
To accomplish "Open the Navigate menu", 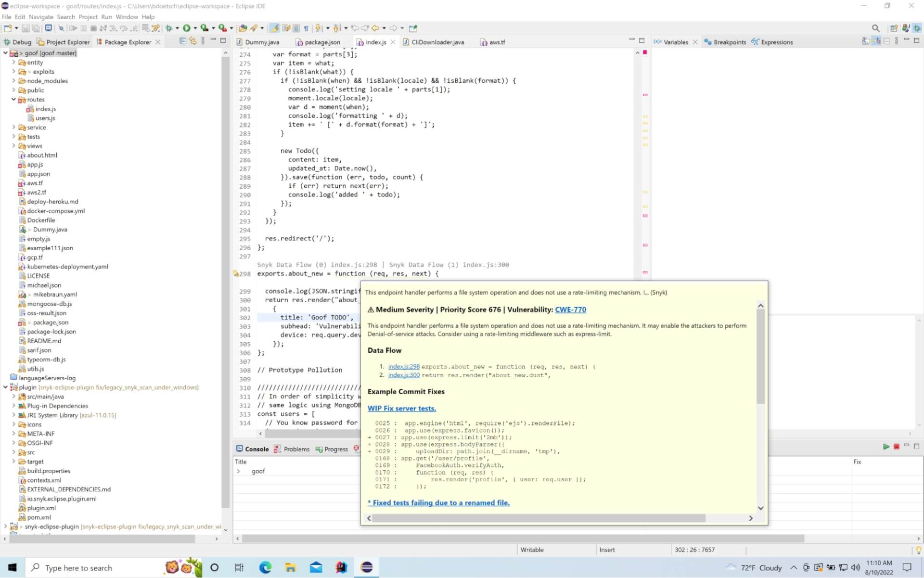I will [x=41, y=17].
